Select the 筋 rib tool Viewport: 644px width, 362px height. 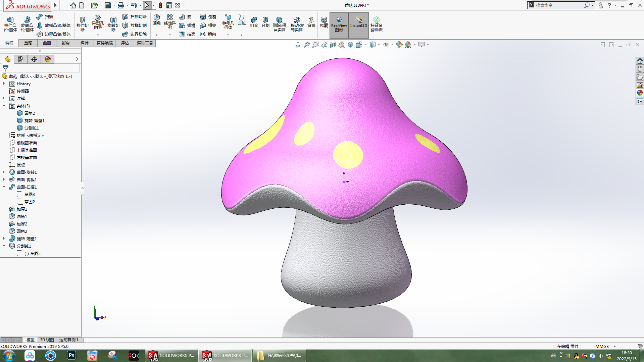point(185,16)
